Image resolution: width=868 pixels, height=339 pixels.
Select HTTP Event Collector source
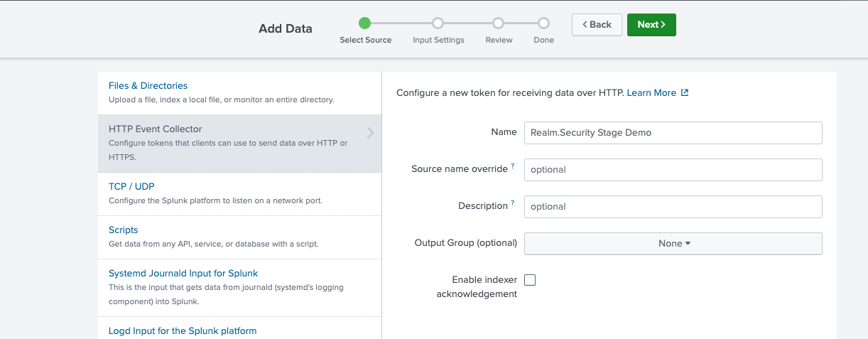click(239, 143)
